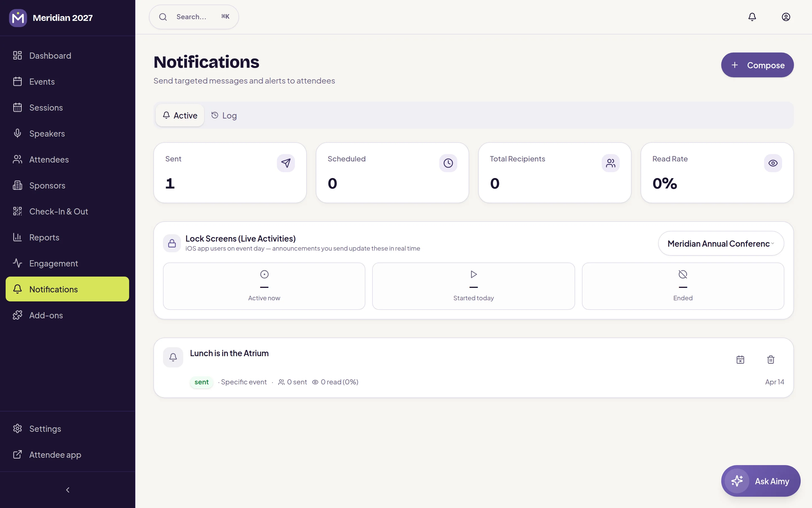Click the bell icon beside Lunch notification
The width and height of the screenshot is (812, 508).
click(x=173, y=357)
